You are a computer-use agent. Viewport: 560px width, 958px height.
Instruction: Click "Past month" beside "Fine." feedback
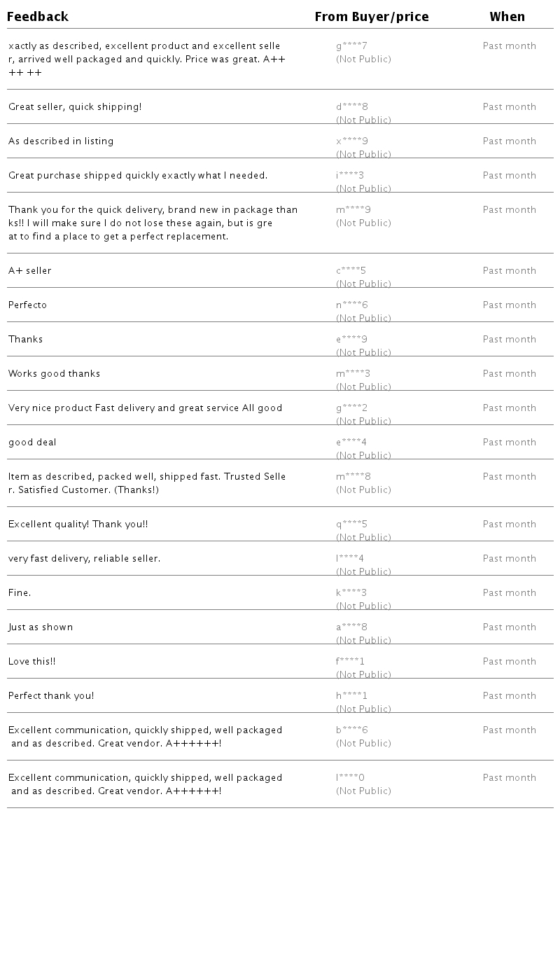point(510,593)
